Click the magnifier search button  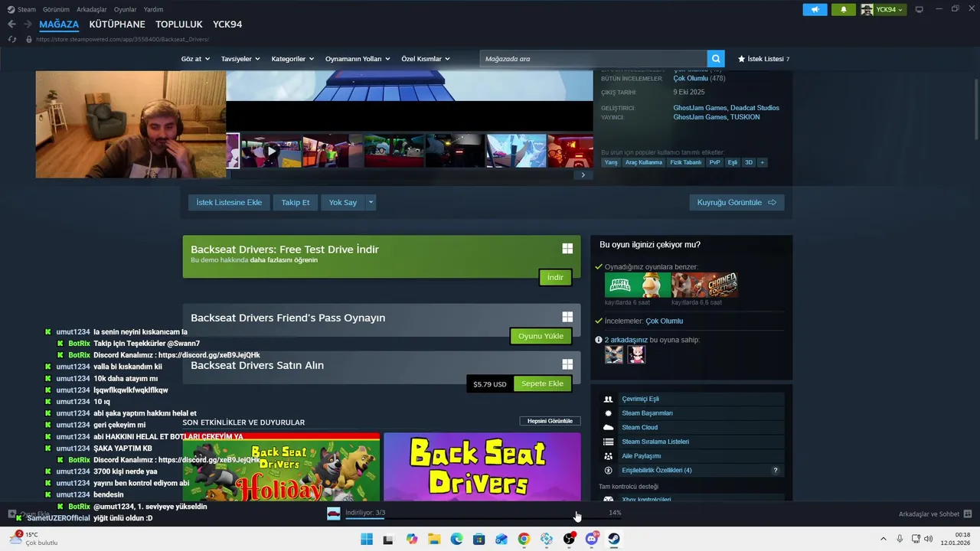pos(716,59)
